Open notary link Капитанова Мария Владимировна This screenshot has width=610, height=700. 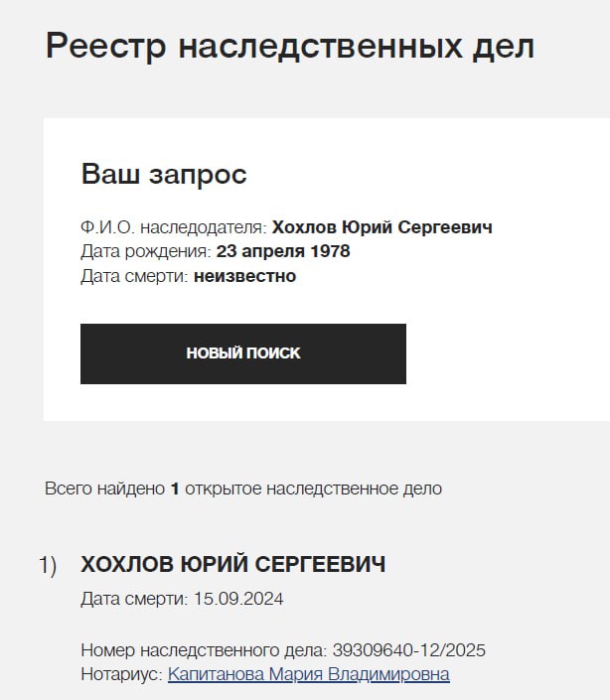point(308,674)
